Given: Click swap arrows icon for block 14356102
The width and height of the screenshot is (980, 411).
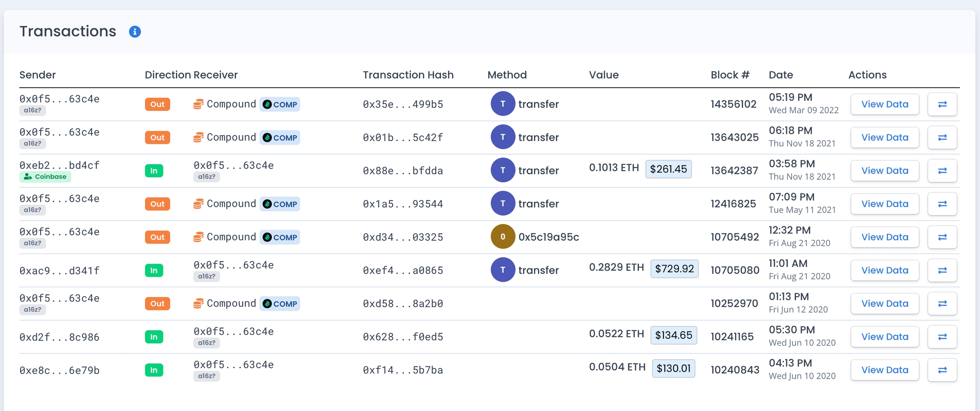Looking at the screenshot, I should click(x=942, y=104).
